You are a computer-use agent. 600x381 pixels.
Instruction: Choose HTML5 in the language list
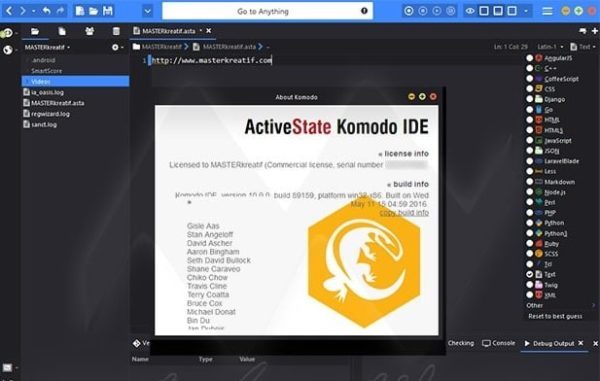553,130
